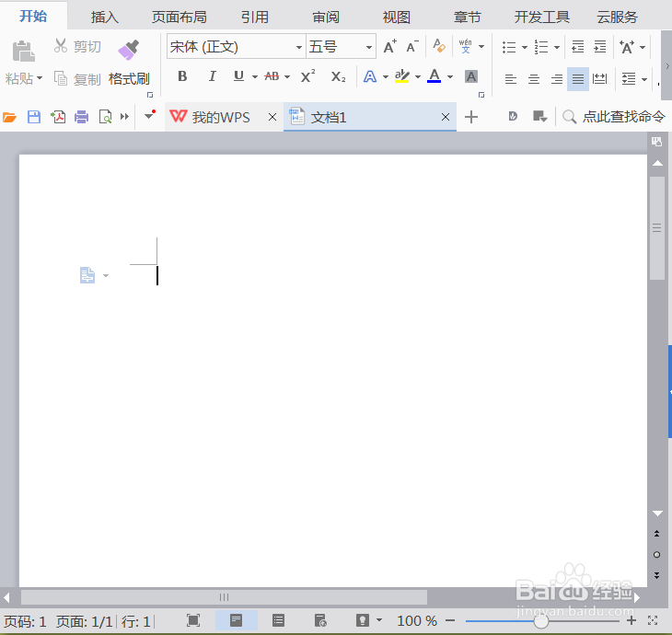Select Justify paragraph alignment
Image resolution: width=672 pixels, height=635 pixels.
tap(578, 79)
